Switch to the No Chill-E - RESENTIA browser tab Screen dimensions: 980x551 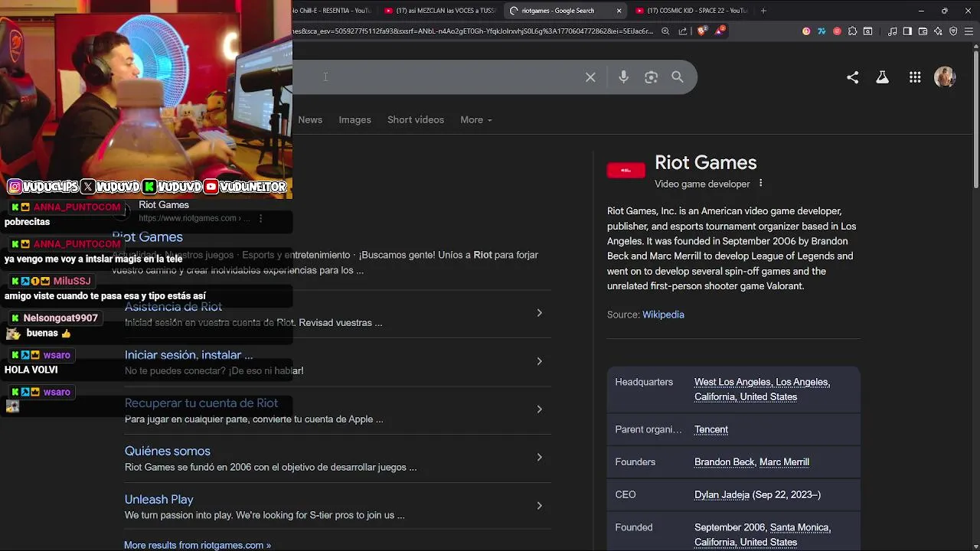tap(332, 11)
